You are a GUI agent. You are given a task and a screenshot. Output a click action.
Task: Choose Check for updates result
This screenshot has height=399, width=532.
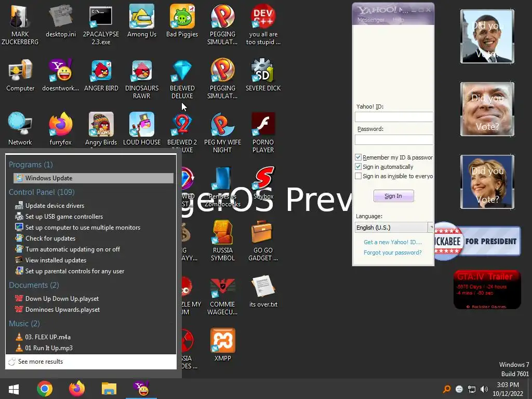click(x=50, y=238)
